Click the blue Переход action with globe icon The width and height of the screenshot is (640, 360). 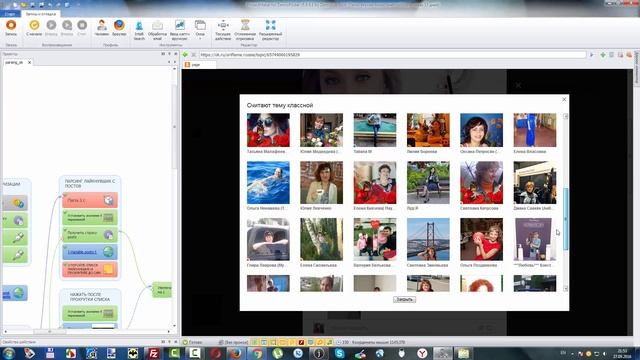click(90, 252)
